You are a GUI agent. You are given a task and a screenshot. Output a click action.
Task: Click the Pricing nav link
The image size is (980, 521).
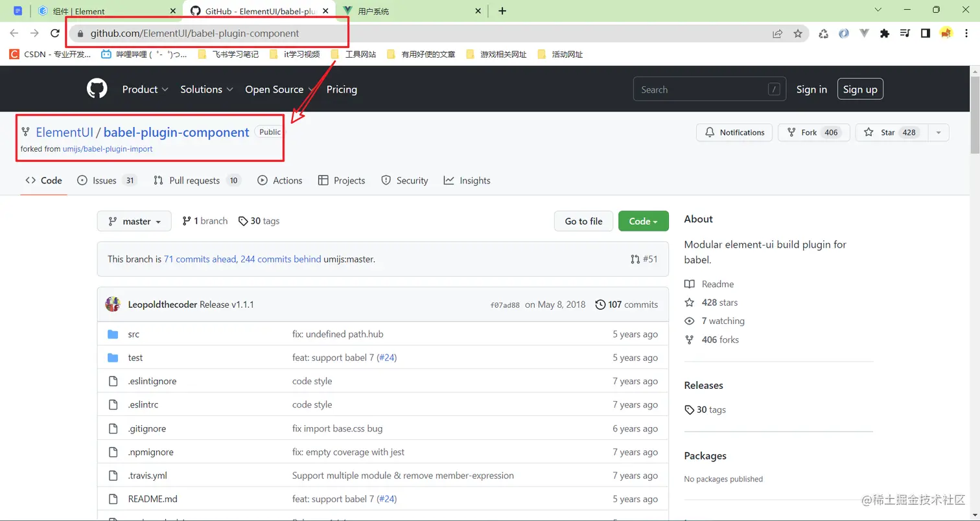342,89
